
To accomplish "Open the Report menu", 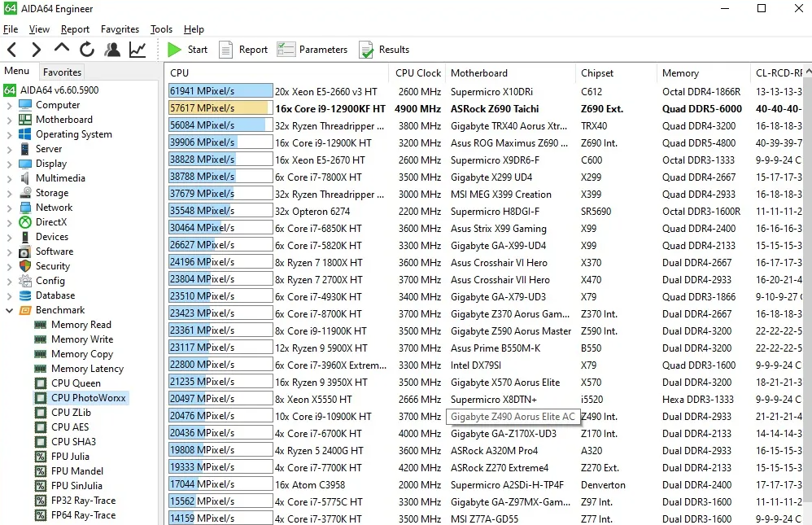I will click(75, 29).
